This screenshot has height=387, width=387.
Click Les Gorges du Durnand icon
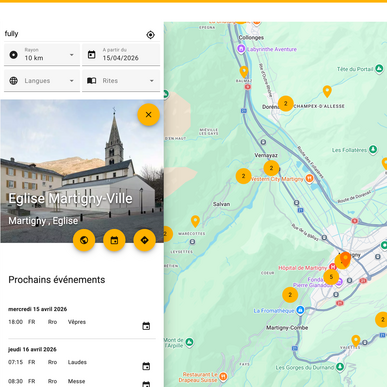point(340,367)
